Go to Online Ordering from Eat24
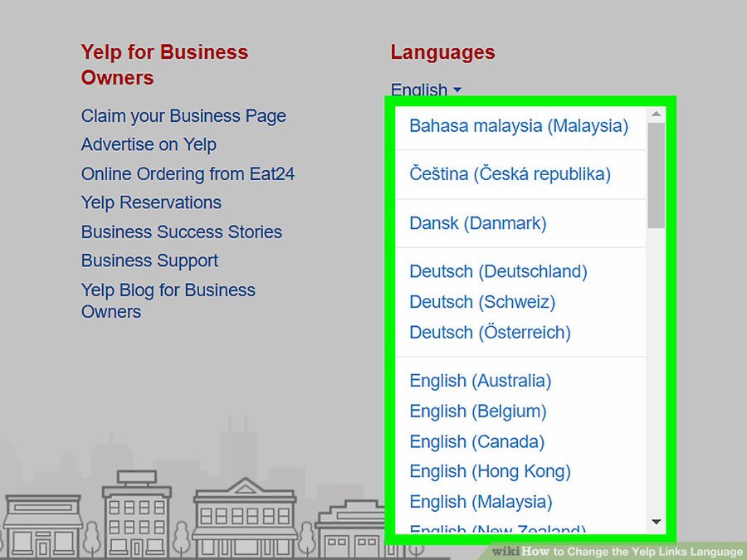 (x=188, y=174)
